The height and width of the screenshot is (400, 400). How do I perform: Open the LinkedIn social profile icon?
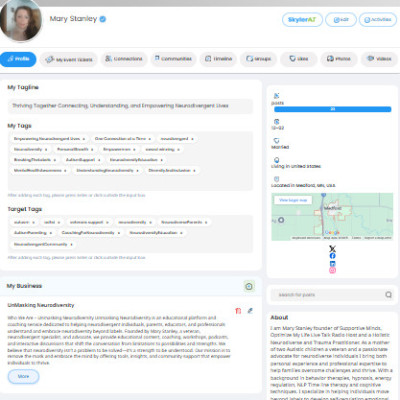pyautogui.click(x=332, y=263)
